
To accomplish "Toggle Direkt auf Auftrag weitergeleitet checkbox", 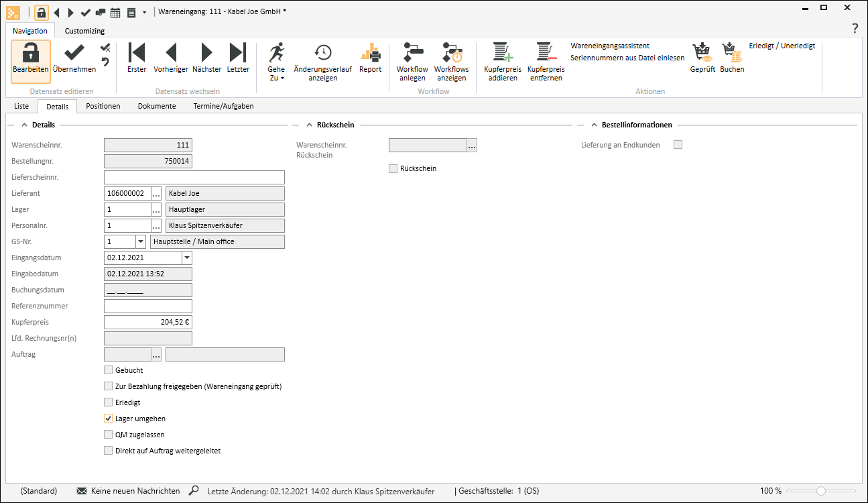I will [x=109, y=451].
